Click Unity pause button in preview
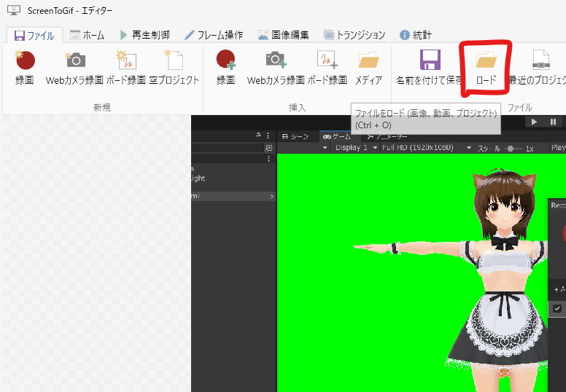Viewport: 566px width, 392px height. click(x=553, y=122)
